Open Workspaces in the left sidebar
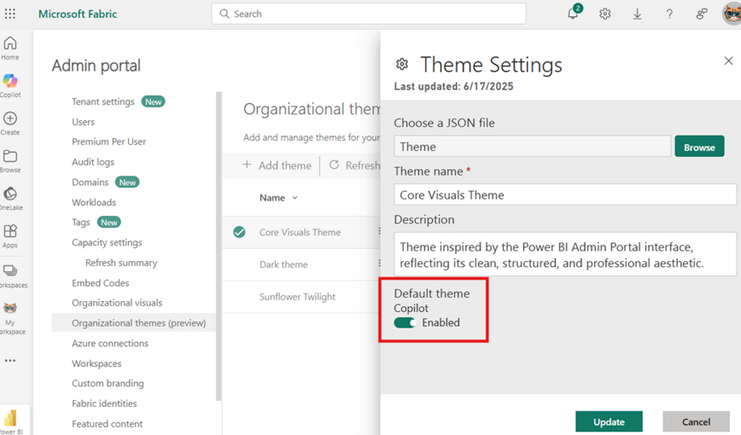Screen dimensions: 741x435 coord(10,276)
